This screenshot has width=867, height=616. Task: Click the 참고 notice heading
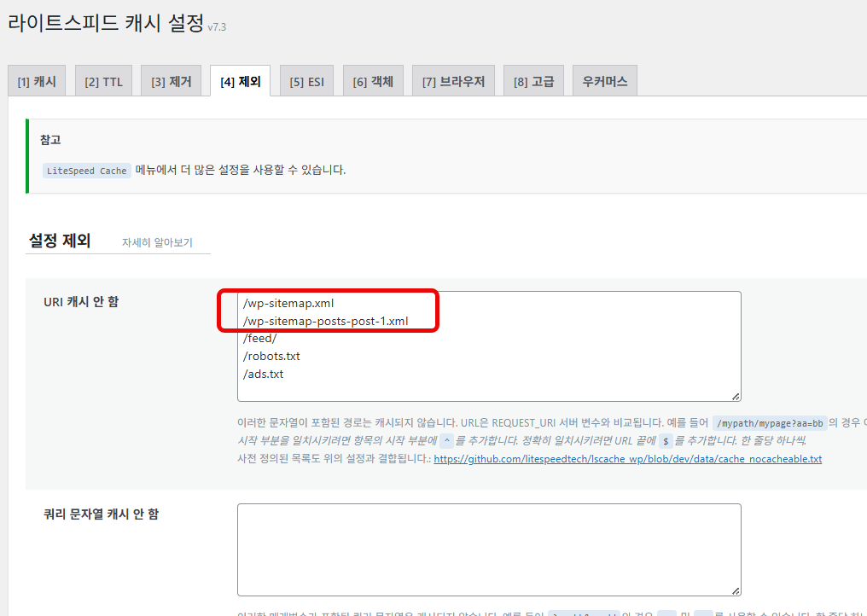50,139
